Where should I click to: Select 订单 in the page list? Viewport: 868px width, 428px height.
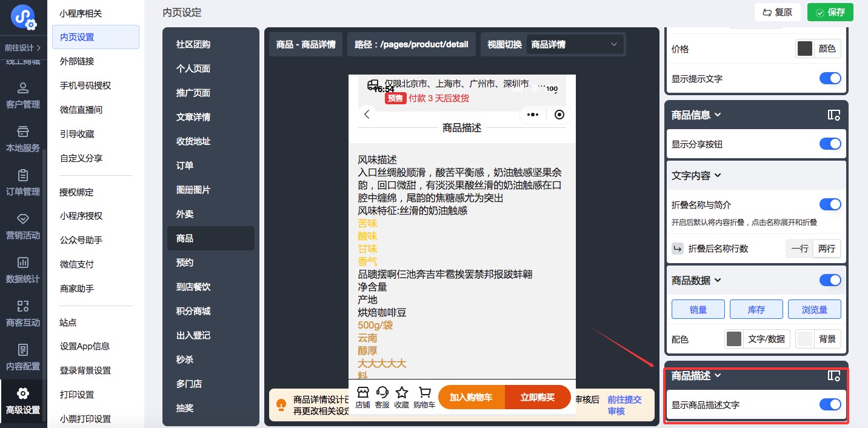pyautogui.click(x=185, y=166)
